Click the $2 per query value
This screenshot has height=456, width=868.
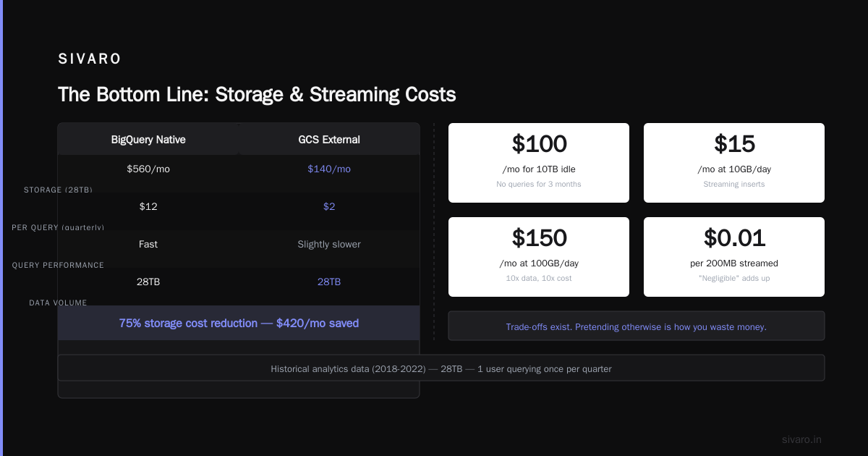(329, 206)
